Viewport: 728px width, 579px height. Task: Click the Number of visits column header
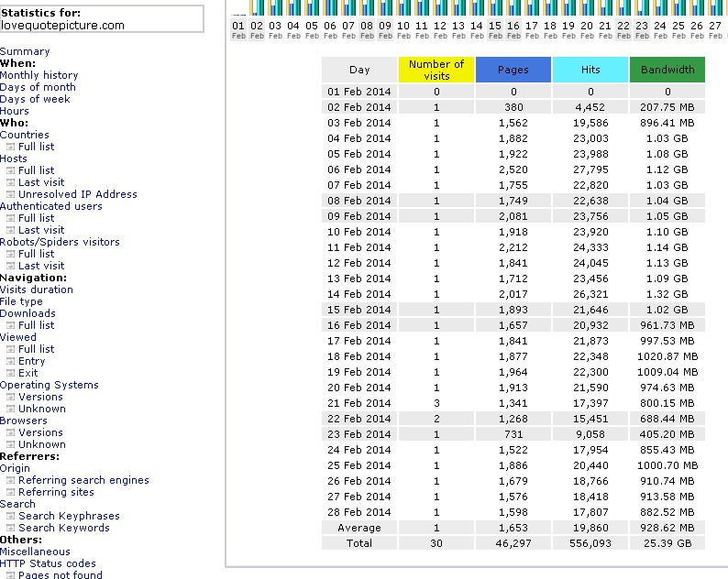(436, 70)
